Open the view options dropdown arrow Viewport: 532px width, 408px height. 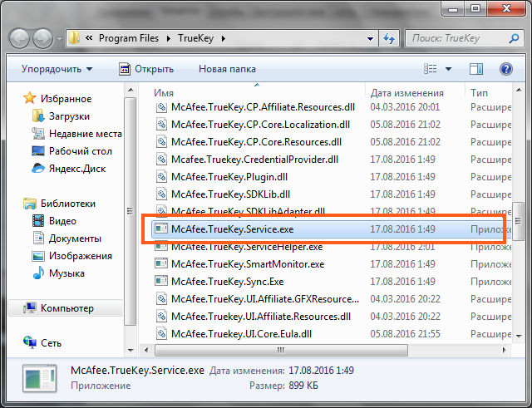[448, 69]
